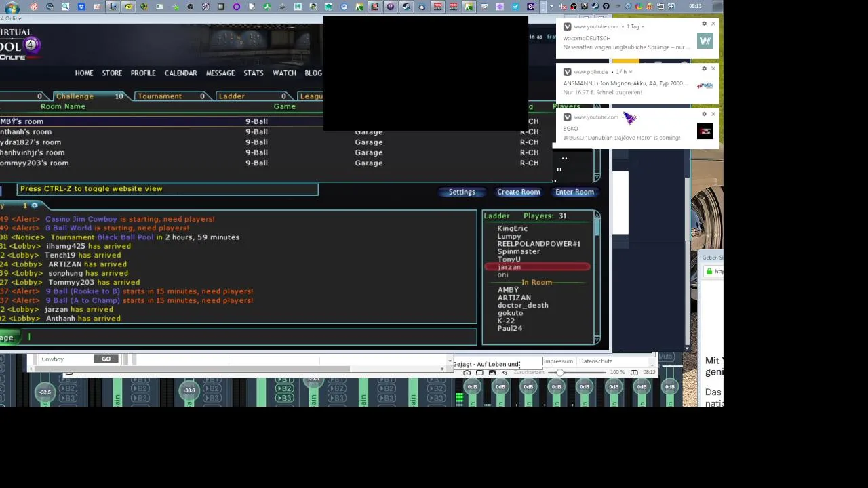The image size is (868, 488).
Task: Open settings of the wocomoDEUTSCH notification
Action: point(704,24)
